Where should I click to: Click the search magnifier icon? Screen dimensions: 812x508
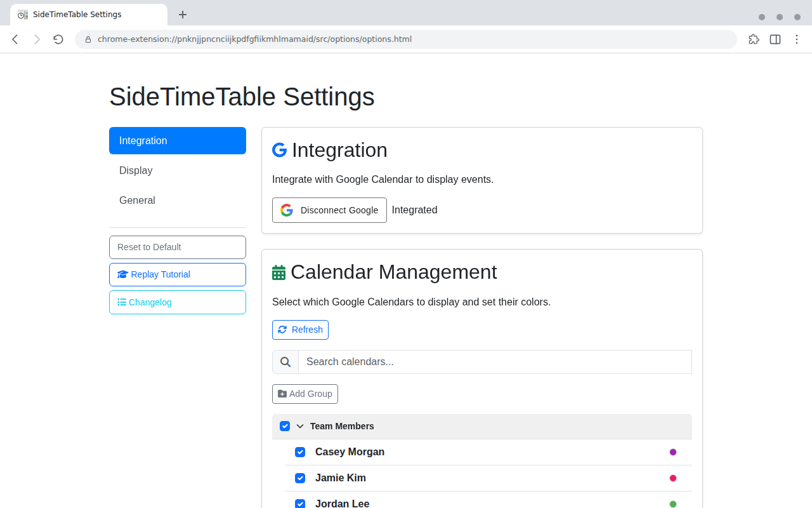coord(285,362)
